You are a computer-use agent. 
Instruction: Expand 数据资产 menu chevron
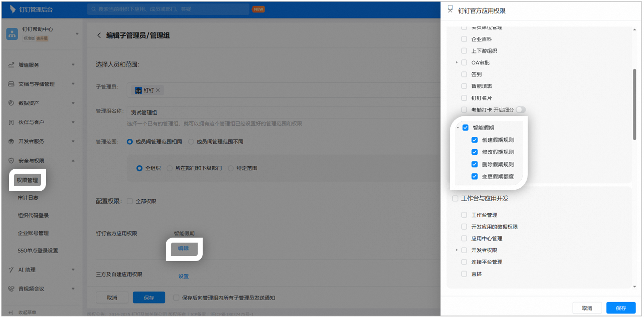pyautogui.click(x=73, y=103)
